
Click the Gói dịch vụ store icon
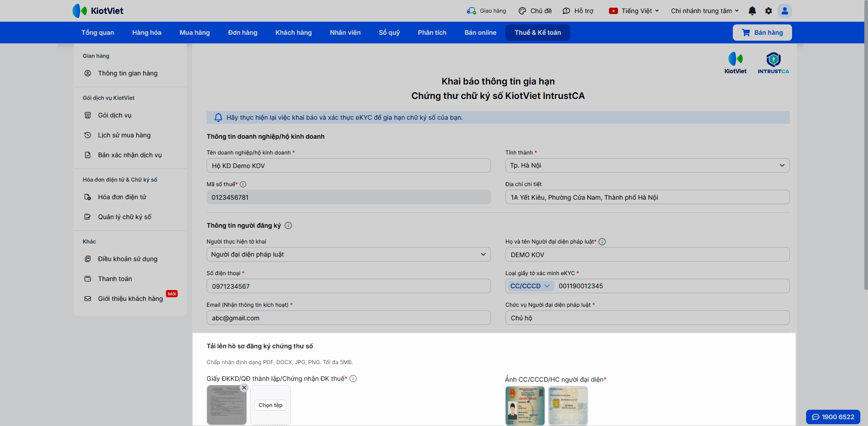point(88,115)
